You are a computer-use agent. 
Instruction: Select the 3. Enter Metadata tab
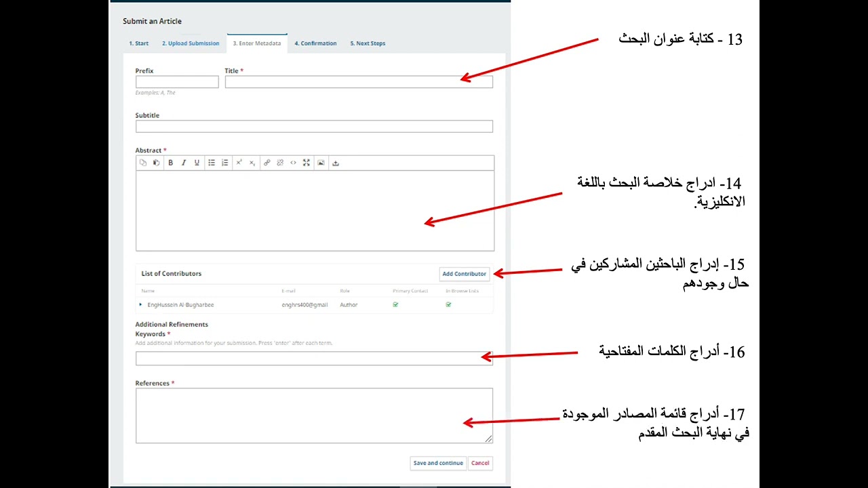click(x=257, y=43)
